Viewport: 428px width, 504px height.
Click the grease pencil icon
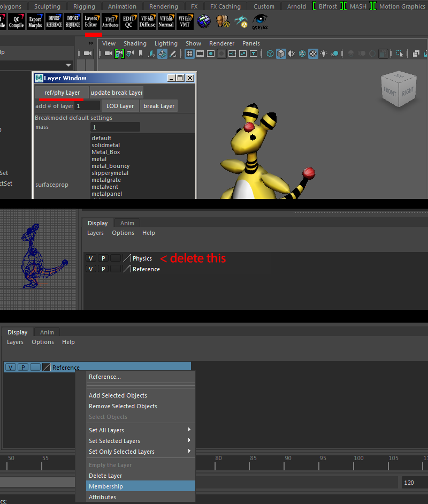[173, 54]
